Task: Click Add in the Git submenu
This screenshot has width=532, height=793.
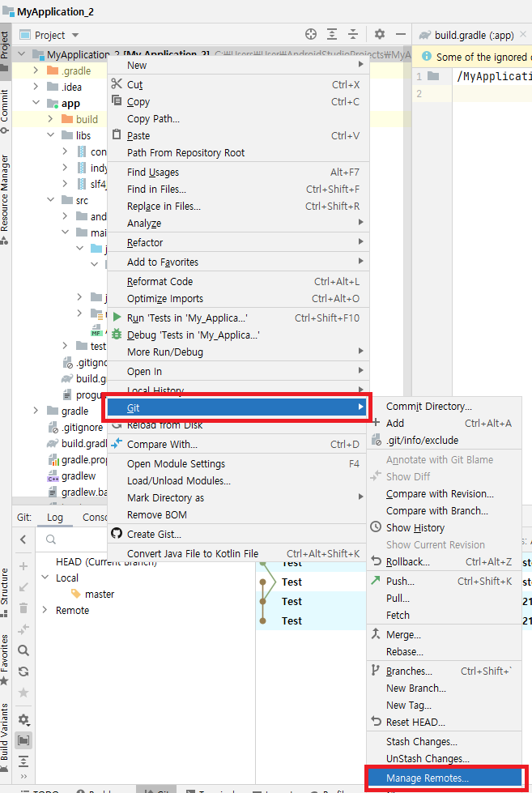Action: (445, 424)
